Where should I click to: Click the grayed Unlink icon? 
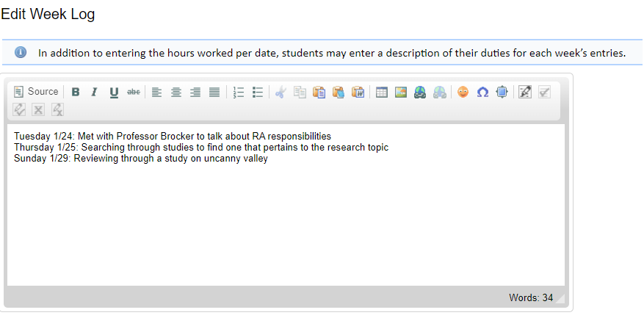(x=439, y=92)
